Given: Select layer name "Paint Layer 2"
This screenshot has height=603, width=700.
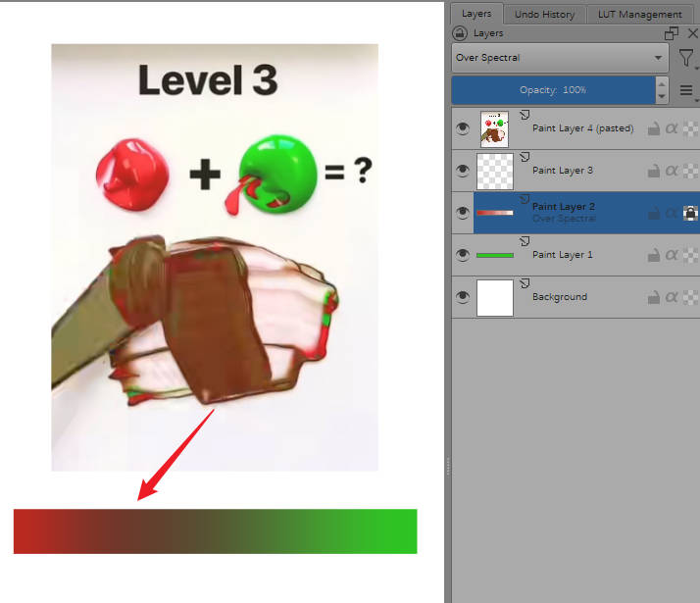Looking at the screenshot, I should coord(564,207).
